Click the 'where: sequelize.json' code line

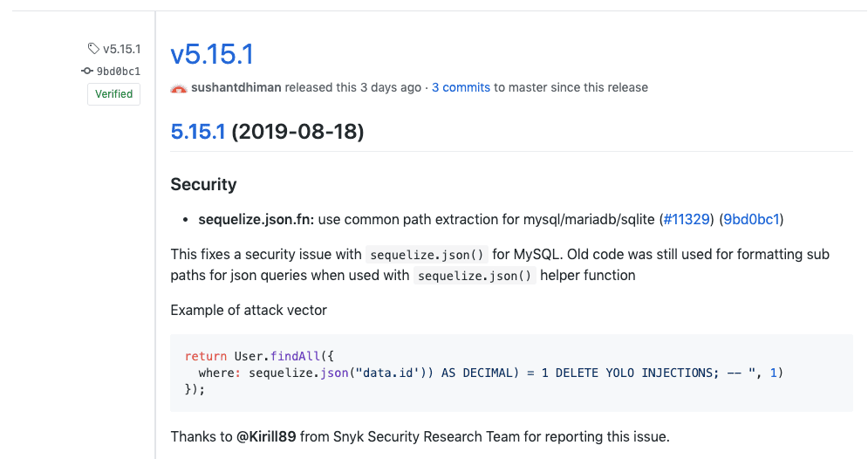(491, 373)
